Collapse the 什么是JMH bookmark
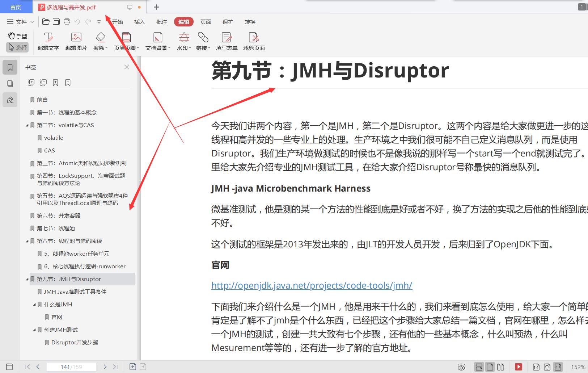Image resolution: width=588 pixels, height=373 pixels. 34,305
